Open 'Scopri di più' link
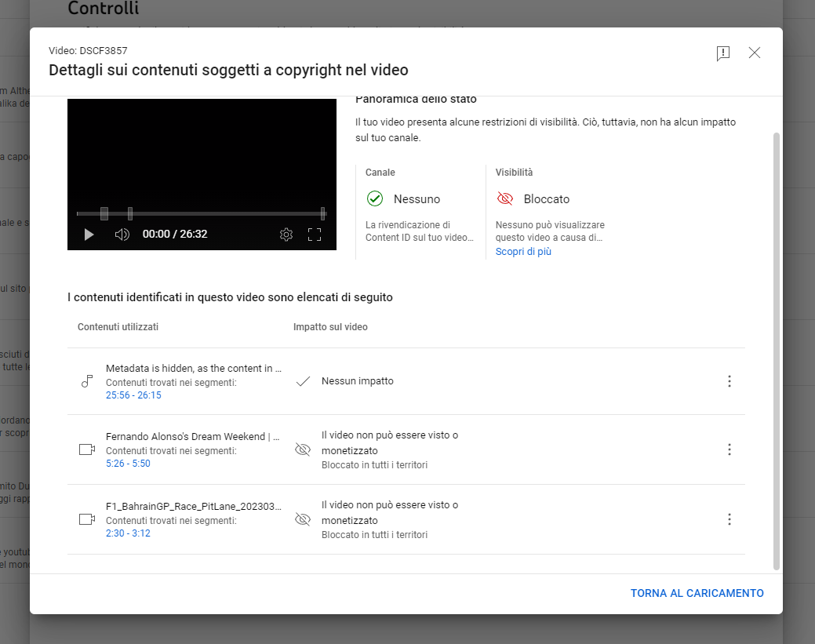This screenshot has height=644, width=815. point(523,252)
